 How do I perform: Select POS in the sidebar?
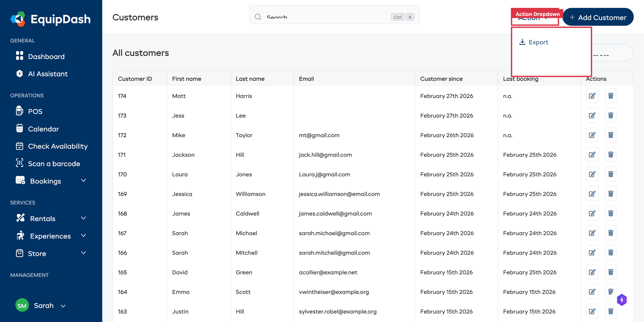point(35,111)
